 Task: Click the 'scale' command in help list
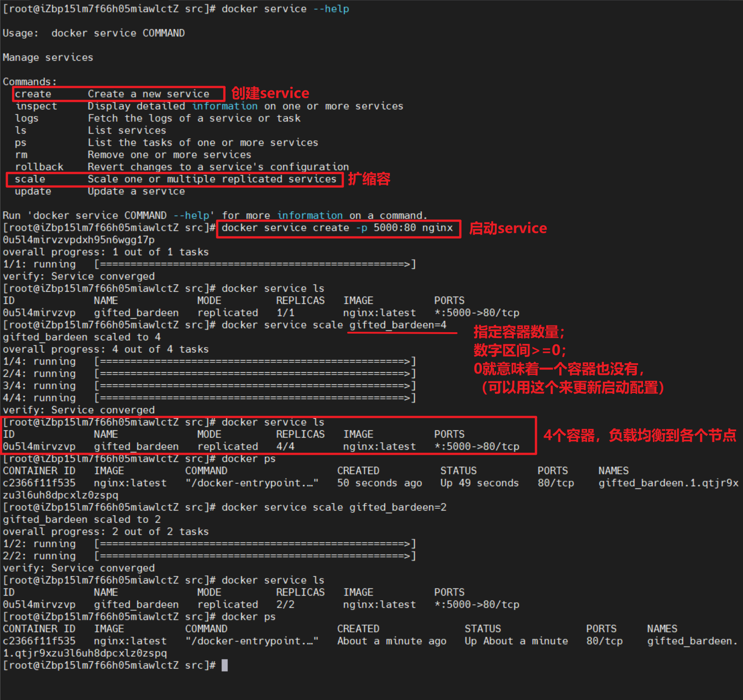(x=30, y=179)
